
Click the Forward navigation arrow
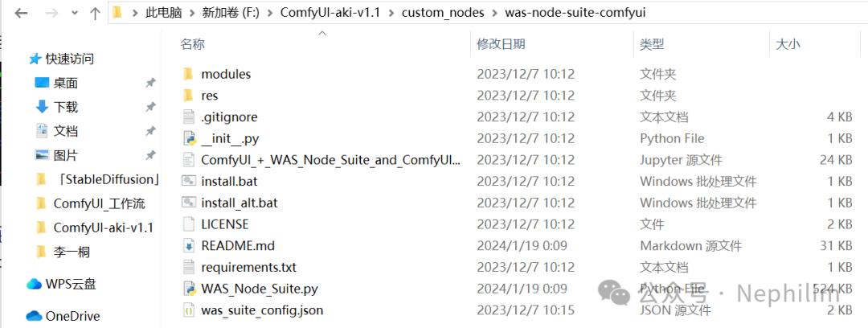pyautogui.click(x=51, y=13)
